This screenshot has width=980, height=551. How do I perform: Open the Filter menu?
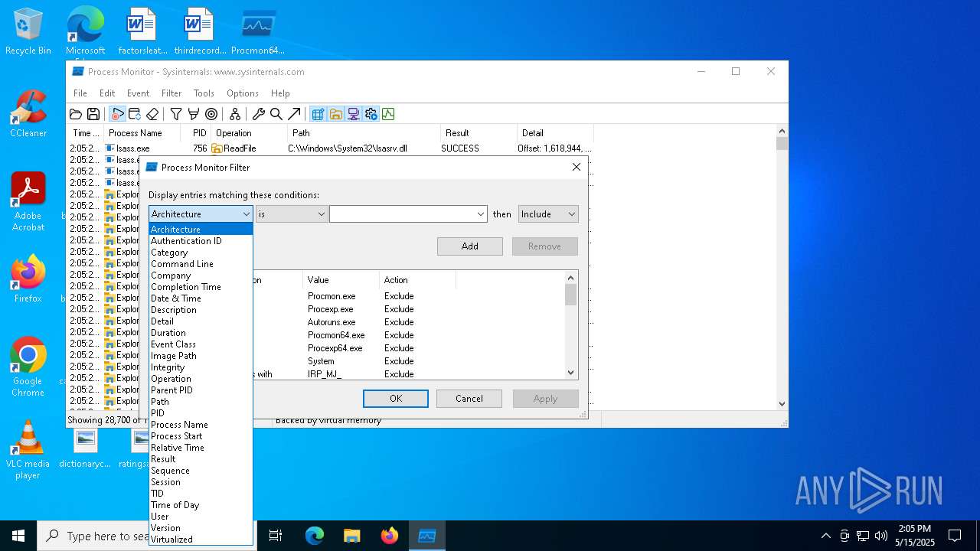[171, 93]
